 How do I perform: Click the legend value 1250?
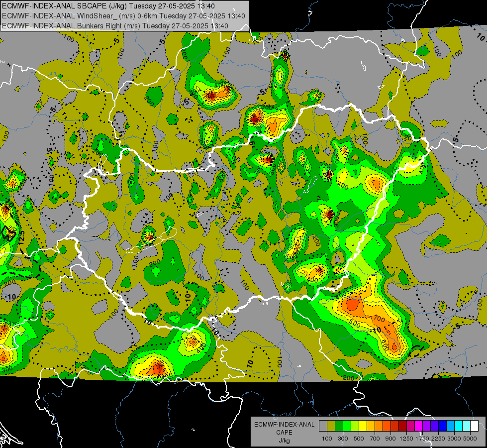tap(406, 439)
